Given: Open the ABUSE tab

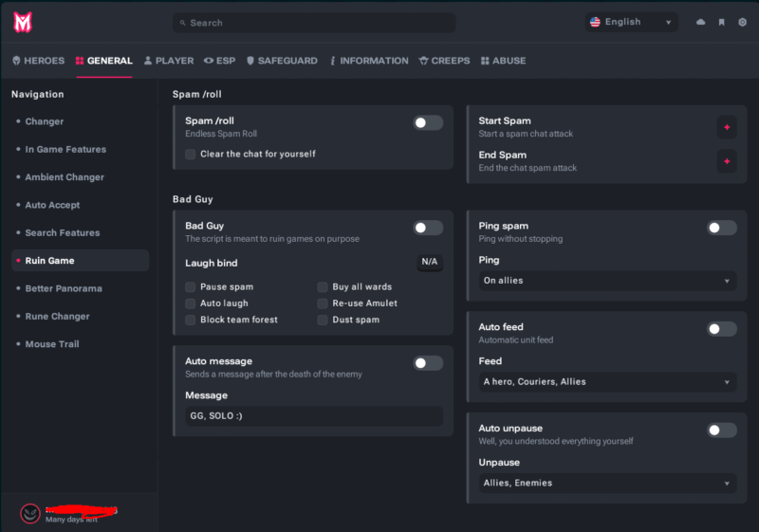Looking at the screenshot, I should 504,61.
